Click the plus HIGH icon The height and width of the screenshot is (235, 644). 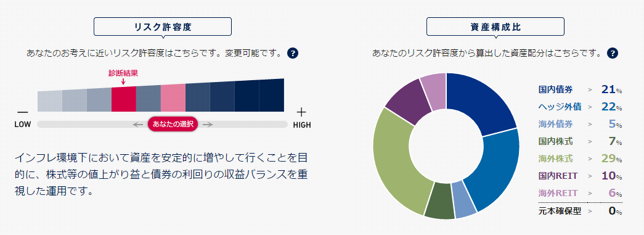tap(301, 112)
